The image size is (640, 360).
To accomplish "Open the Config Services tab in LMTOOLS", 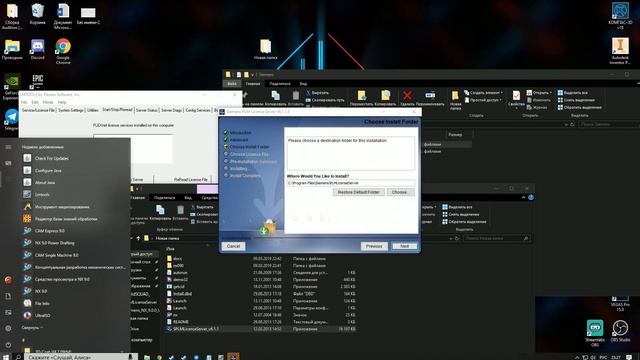I will pyautogui.click(x=198, y=110).
